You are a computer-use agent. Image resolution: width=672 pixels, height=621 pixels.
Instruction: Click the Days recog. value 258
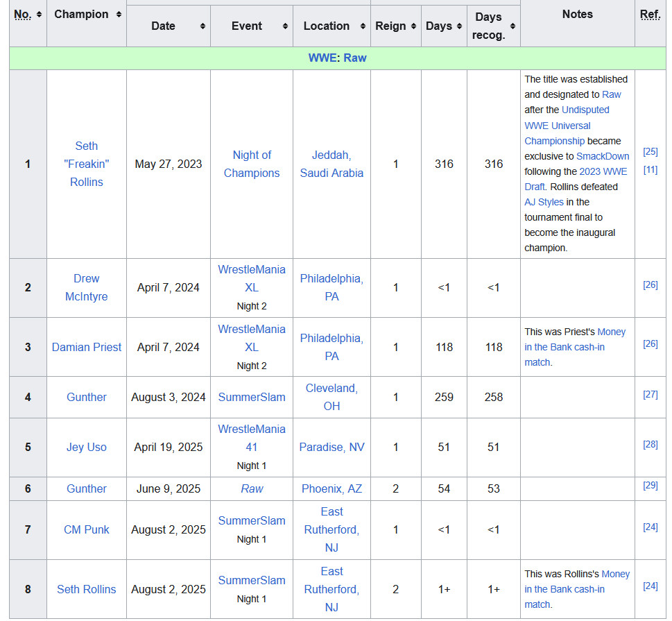click(494, 397)
